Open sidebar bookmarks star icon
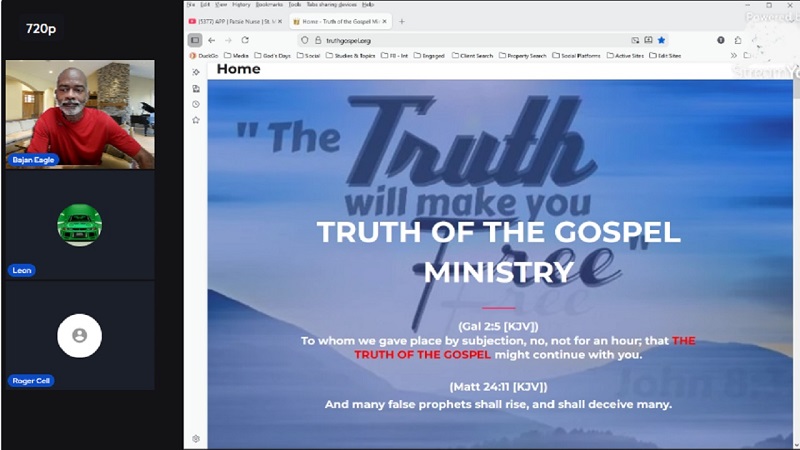800x450 pixels. click(x=196, y=120)
